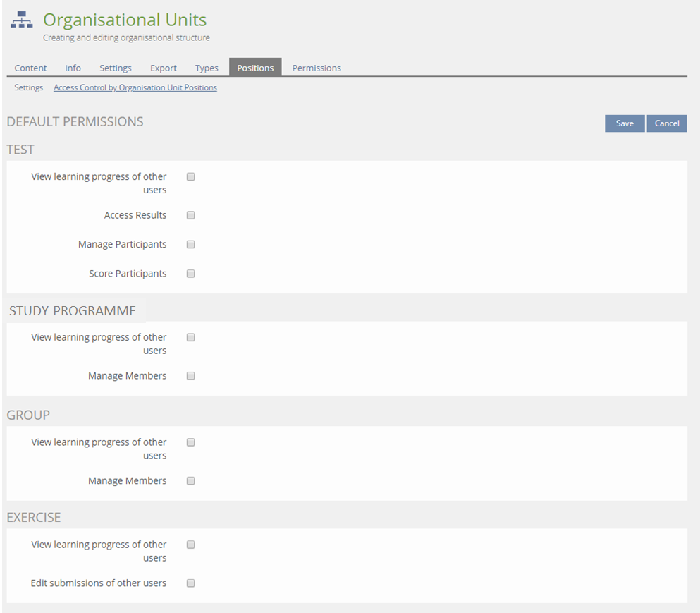This screenshot has height=613, width=700.
Task: Tick view learning progress under Group
Action: tap(190, 442)
